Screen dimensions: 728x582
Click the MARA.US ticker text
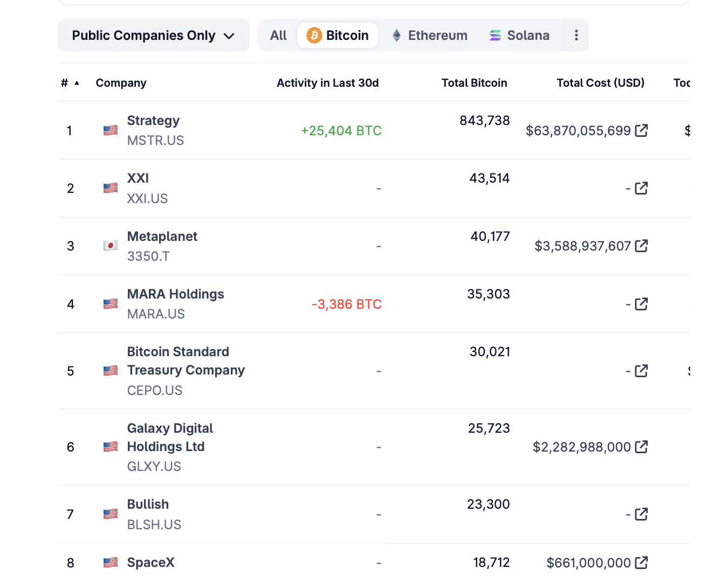(x=156, y=314)
